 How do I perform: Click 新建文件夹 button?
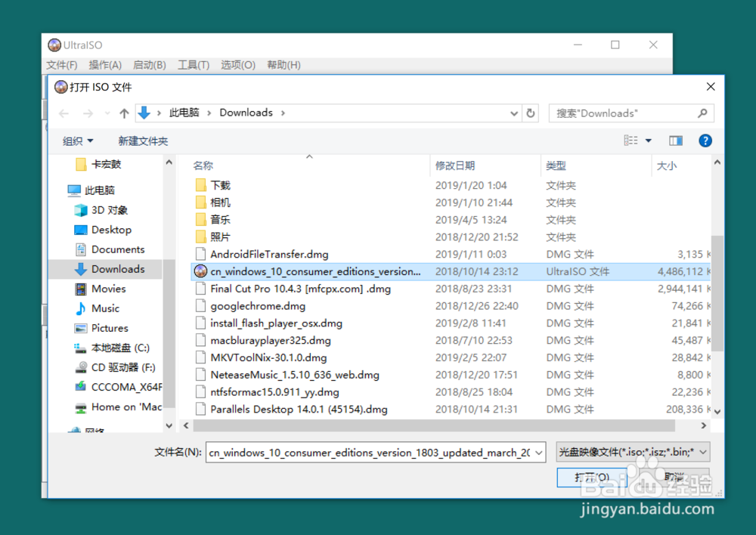tap(143, 141)
